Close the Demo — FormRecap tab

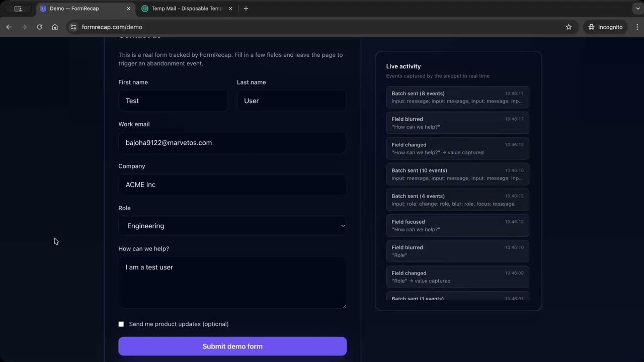pyautogui.click(x=129, y=9)
